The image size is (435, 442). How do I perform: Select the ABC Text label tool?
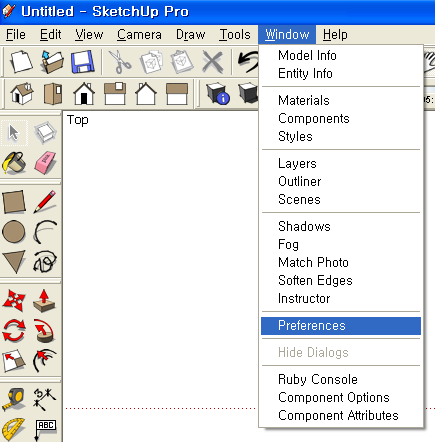(45, 429)
